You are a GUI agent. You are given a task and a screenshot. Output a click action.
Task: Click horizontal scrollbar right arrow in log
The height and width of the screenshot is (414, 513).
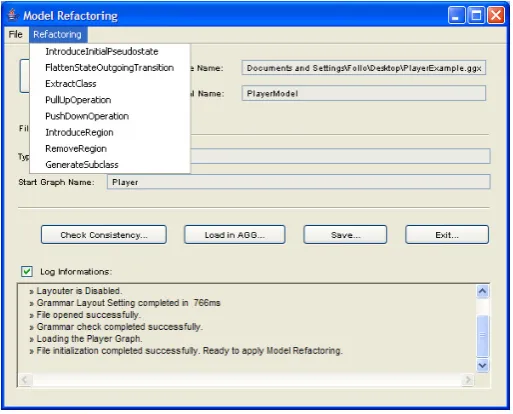tap(468, 380)
